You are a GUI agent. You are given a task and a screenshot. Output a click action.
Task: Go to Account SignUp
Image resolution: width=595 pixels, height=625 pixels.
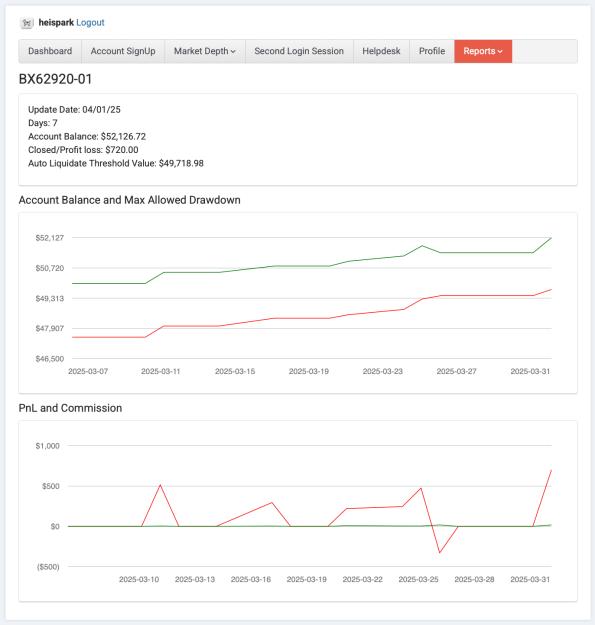(123, 51)
